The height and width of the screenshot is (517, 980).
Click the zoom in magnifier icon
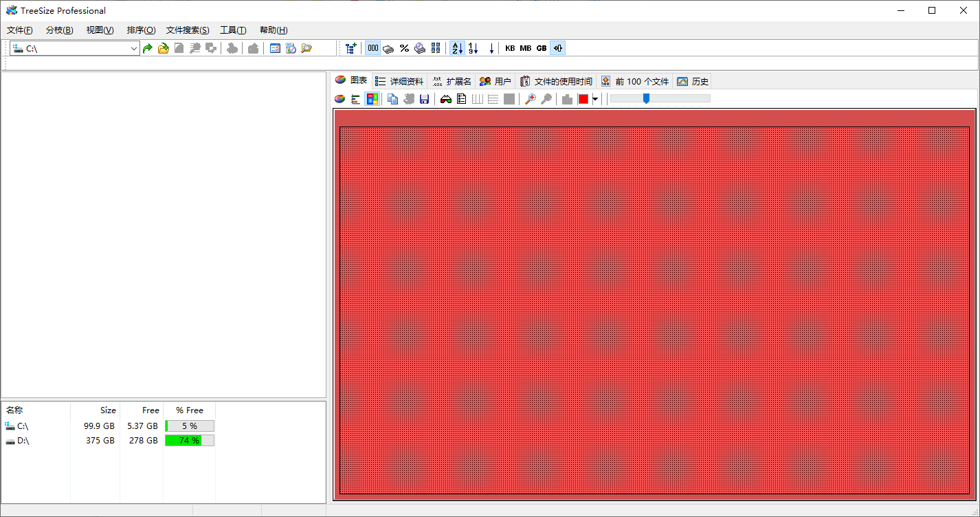click(531, 99)
